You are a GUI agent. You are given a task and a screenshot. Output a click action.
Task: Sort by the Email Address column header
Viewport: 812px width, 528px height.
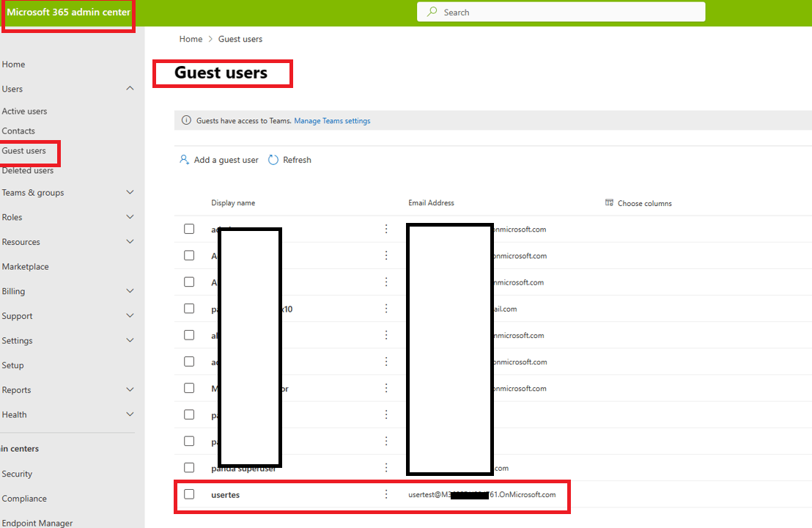(431, 202)
